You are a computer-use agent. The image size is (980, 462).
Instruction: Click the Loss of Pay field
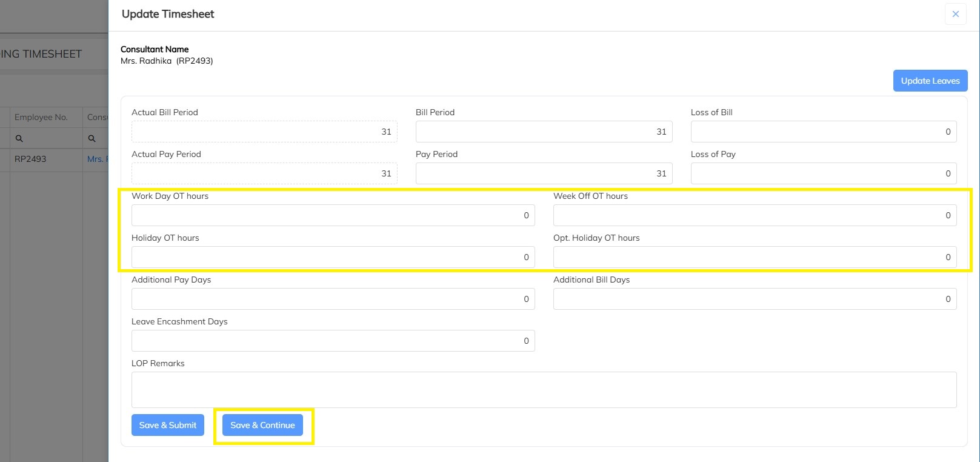pos(823,173)
